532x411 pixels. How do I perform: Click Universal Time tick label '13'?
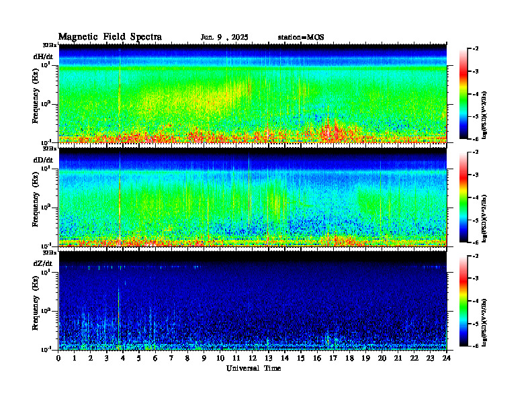pyautogui.click(x=269, y=358)
